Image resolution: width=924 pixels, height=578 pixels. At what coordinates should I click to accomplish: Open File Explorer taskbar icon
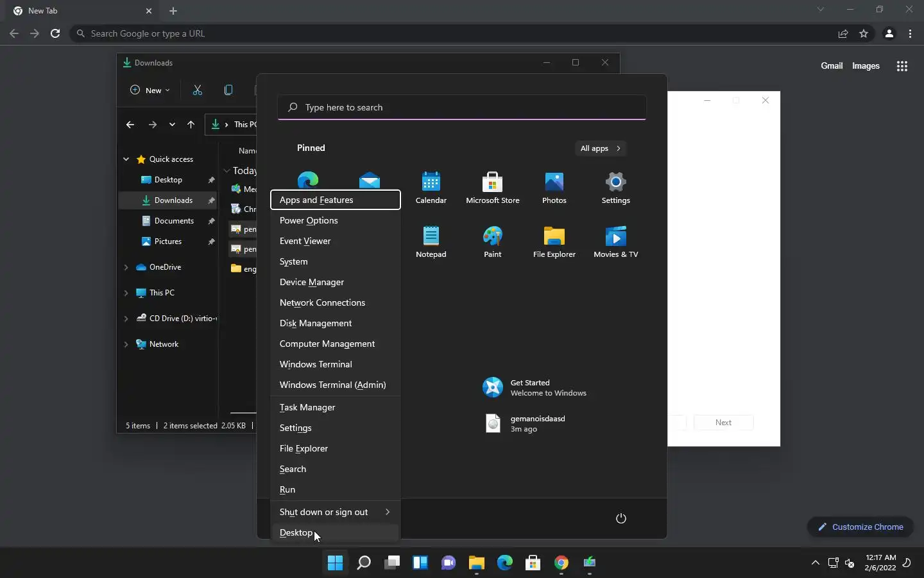coord(477,563)
